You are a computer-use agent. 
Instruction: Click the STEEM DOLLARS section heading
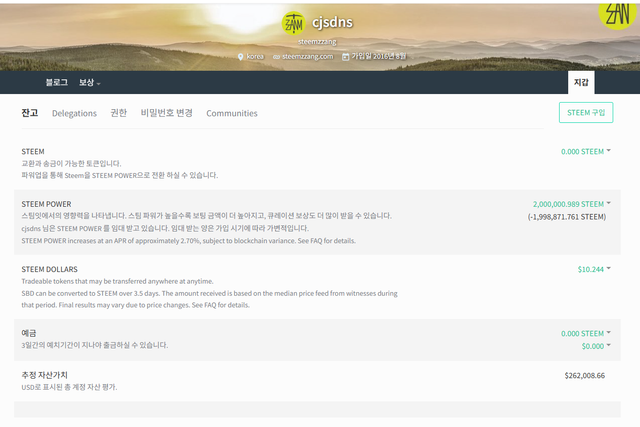coord(49,269)
